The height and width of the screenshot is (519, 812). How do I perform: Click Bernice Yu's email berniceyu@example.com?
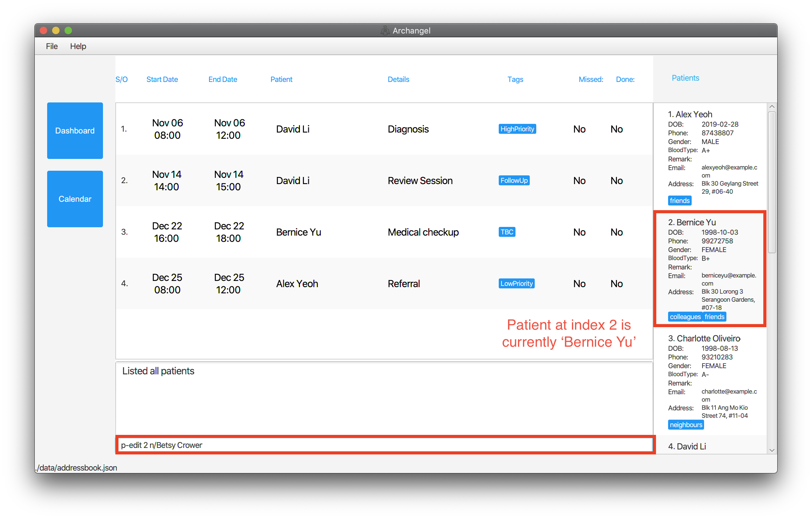pos(729,279)
